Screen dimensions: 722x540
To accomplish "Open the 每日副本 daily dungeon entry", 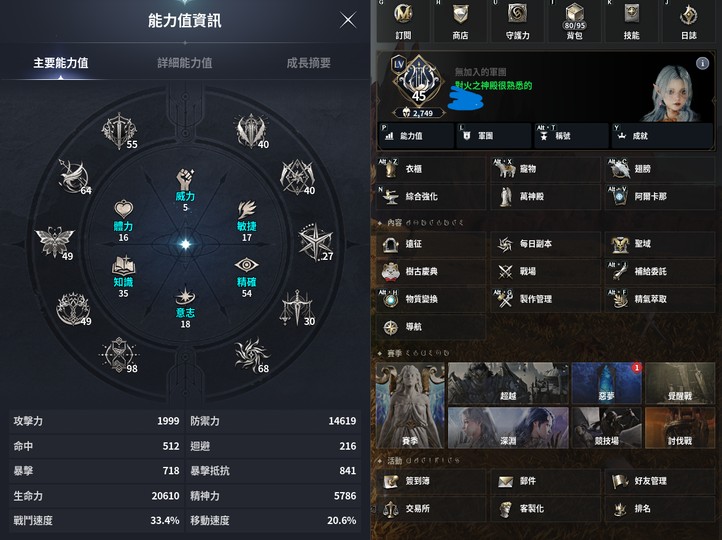I will pos(545,244).
